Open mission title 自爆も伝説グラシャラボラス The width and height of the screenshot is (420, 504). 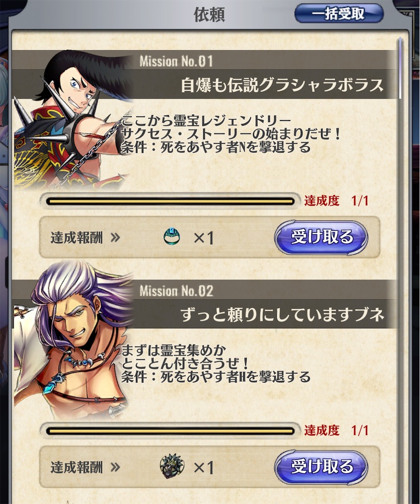(x=282, y=85)
